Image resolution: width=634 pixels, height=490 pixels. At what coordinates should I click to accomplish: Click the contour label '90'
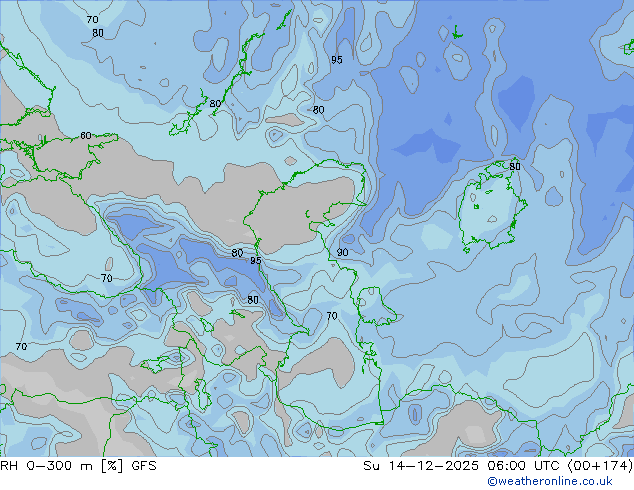tap(342, 252)
